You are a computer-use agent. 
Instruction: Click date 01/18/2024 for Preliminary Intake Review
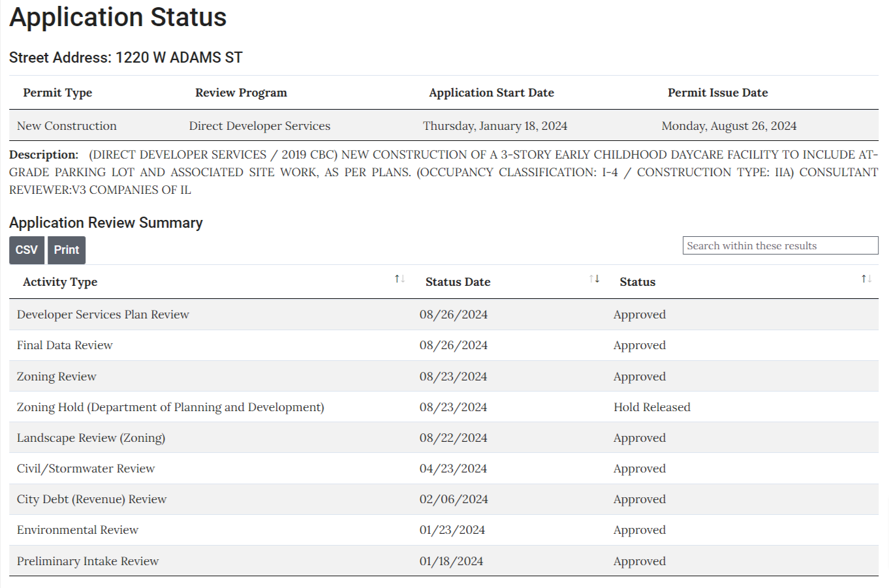tap(452, 561)
